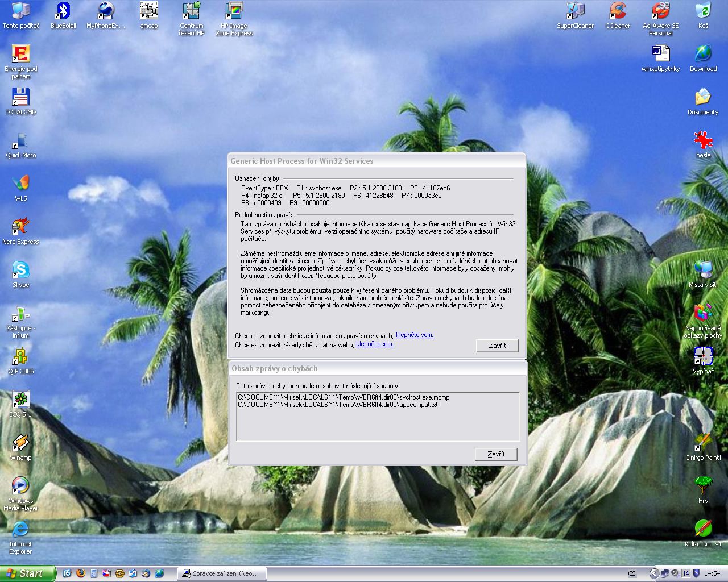The width and height of the screenshot is (728, 582).
Task: Launch HP Image Zone Express
Action: point(234,19)
